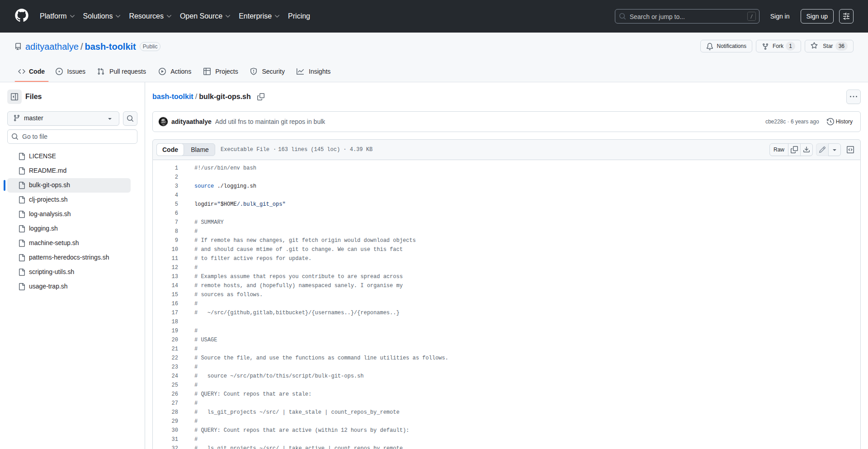
Task: Switch to the Insights tab
Action: (x=314, y=71)
